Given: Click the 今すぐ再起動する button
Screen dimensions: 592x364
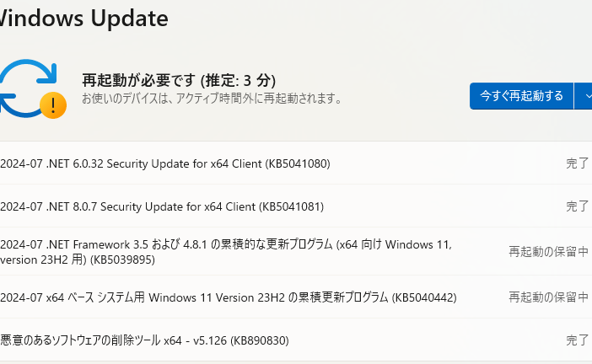Looking at the screenshot, I should [x=521, y=96].
